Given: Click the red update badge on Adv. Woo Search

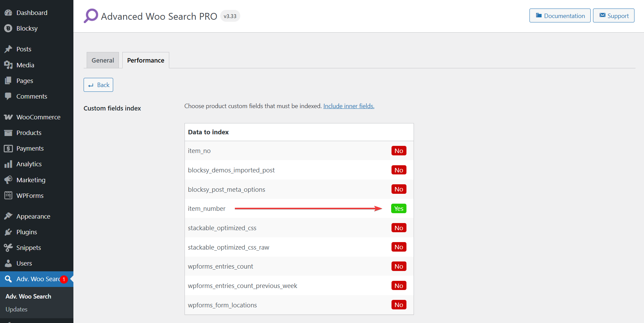Looking at the screenshot, I should [64, 279].
